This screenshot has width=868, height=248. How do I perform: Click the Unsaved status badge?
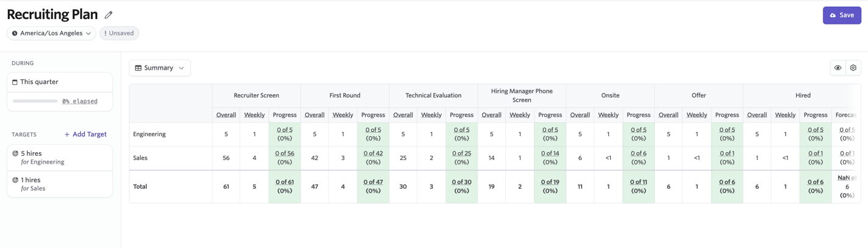(x=119, y=34)
